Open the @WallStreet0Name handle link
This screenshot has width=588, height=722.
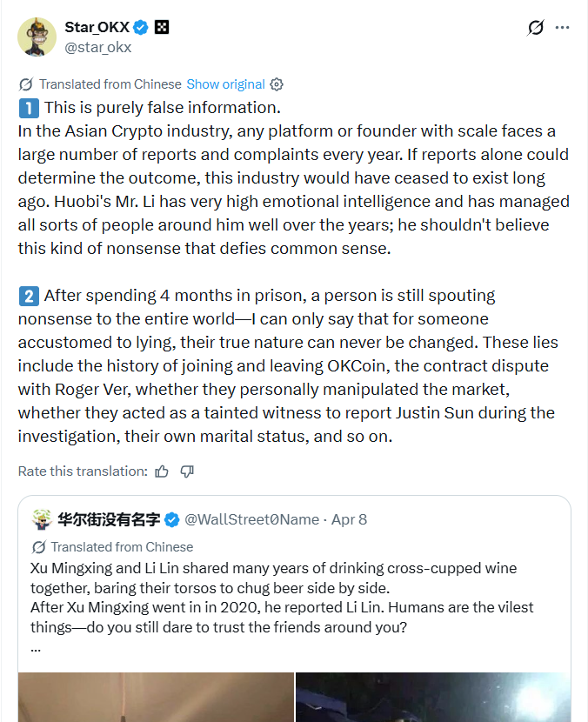pyautogui.click(x=251, y=519)
